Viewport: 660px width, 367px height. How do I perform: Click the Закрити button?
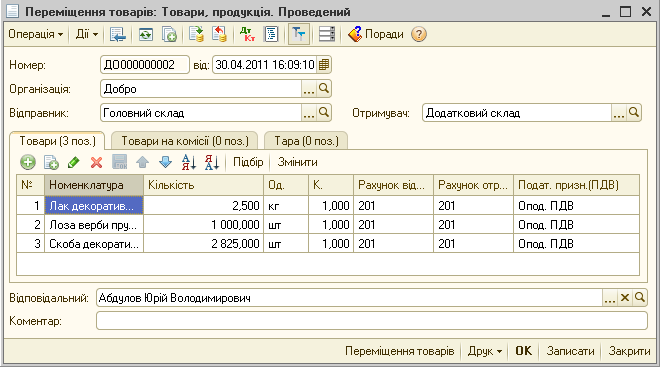[629, 351]
